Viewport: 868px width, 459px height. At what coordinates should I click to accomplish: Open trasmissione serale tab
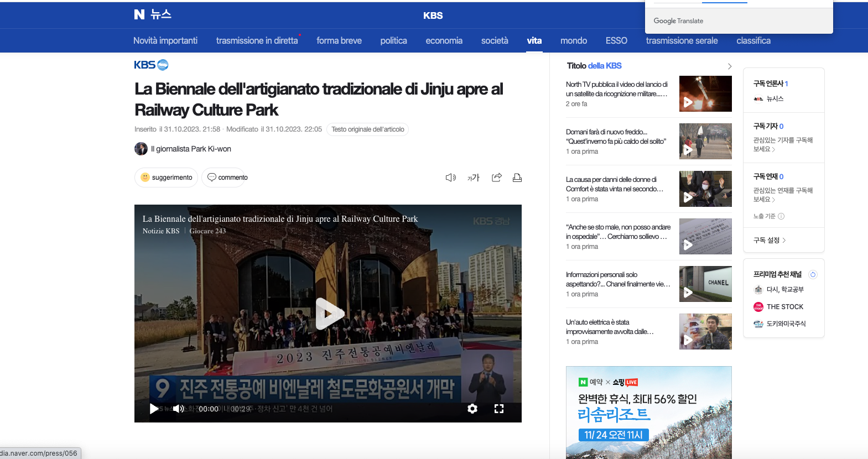pos(682,40)
